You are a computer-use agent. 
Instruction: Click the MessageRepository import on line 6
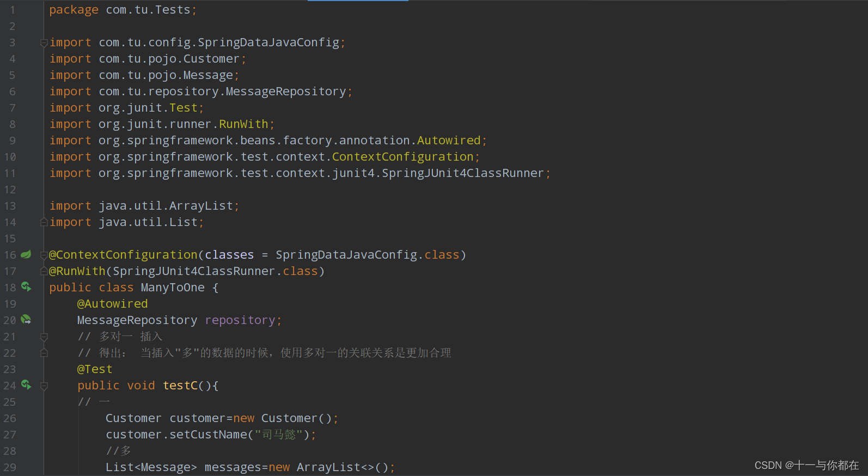[286, 91]
